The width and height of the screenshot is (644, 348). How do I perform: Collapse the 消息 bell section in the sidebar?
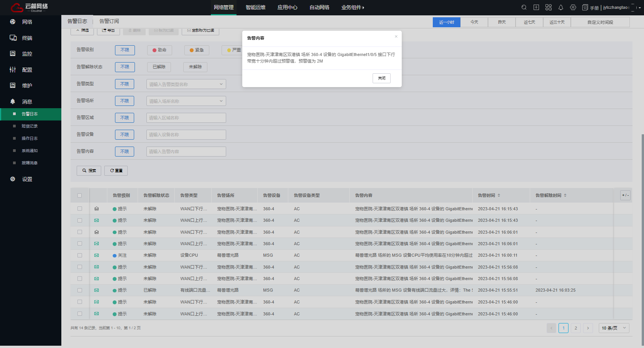coord(31,102)
